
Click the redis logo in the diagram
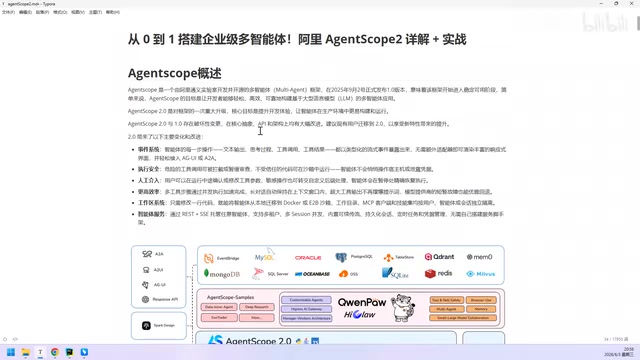click(x=438, y=273)
